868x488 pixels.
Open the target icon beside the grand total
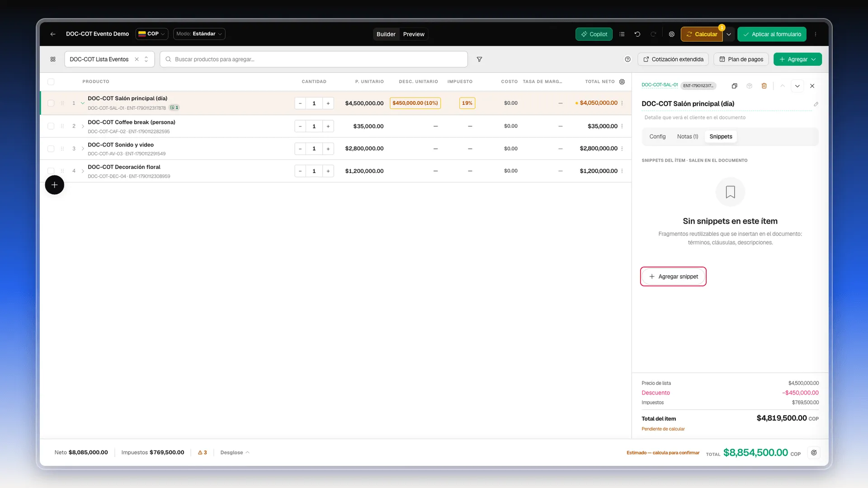point(814,453)
